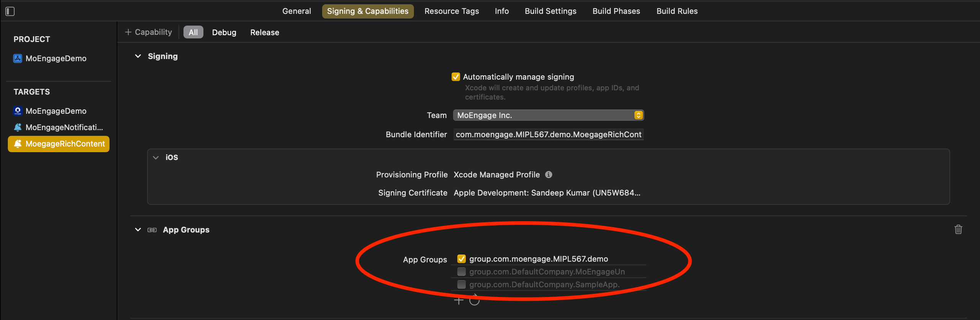
Task: Open the Build Phases tab
Action: click(x=616, y=11)
